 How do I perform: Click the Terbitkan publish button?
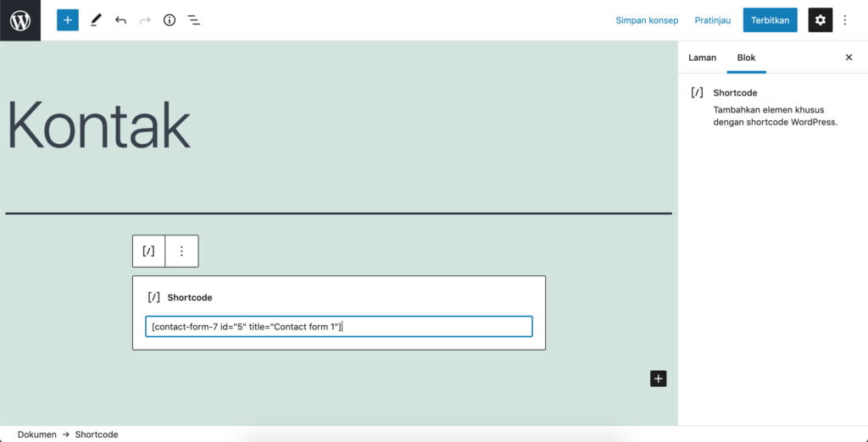pos(770,20)
